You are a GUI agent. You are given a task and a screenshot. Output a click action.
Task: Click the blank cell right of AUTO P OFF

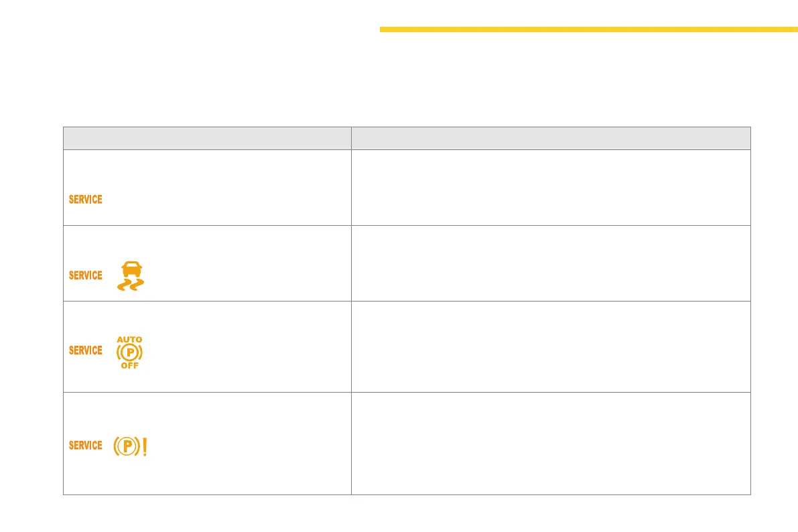point(551,346)
